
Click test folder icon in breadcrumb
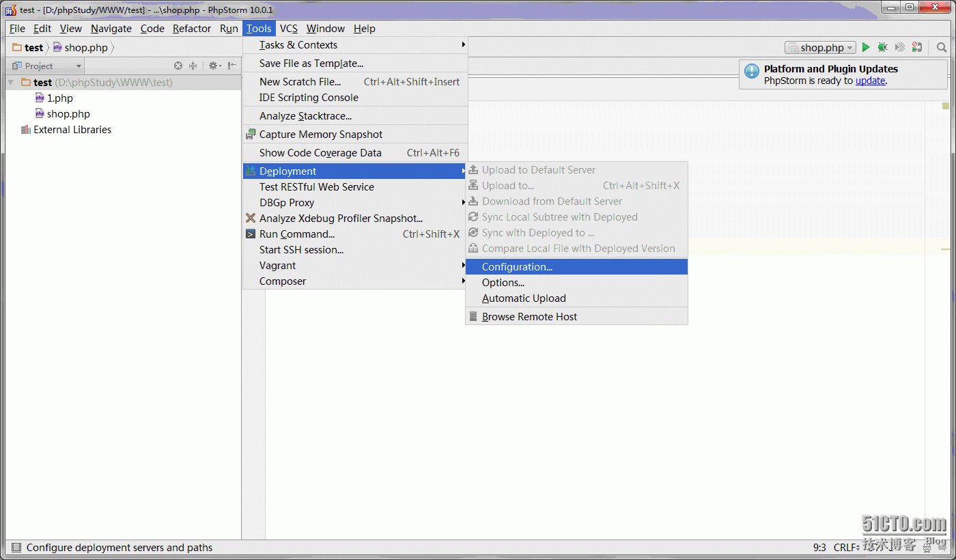click(x=17, y=47)
